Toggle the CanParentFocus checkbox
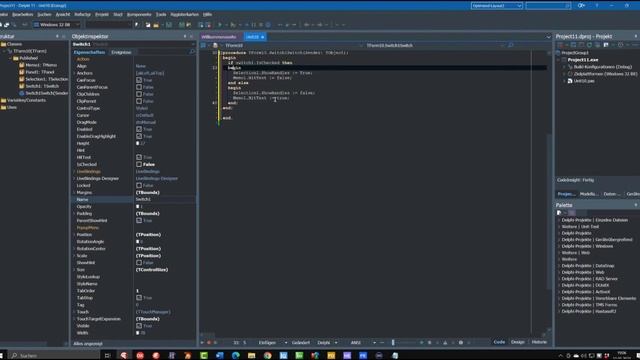The height and width of the screenshot is (360, 640). point(139,87)
